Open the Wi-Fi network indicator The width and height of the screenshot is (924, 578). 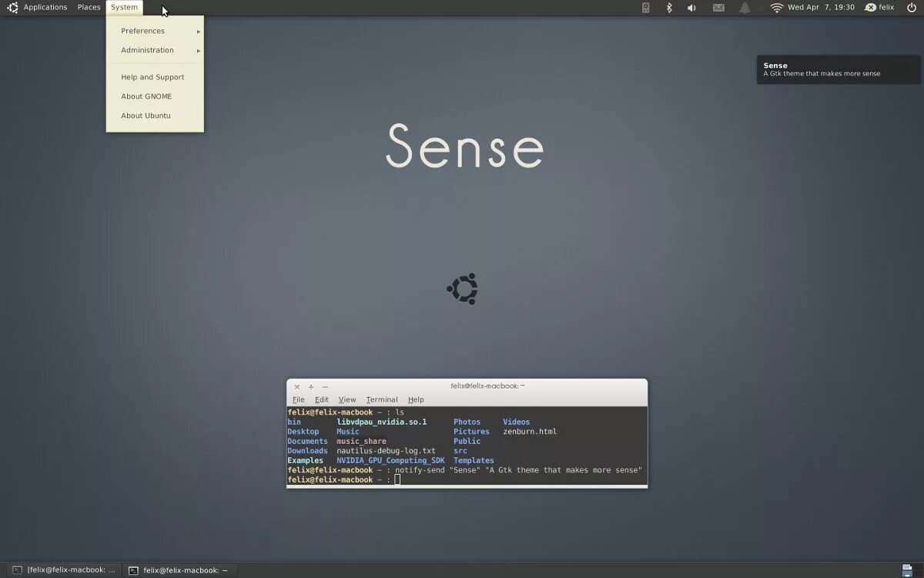point(776,8)
